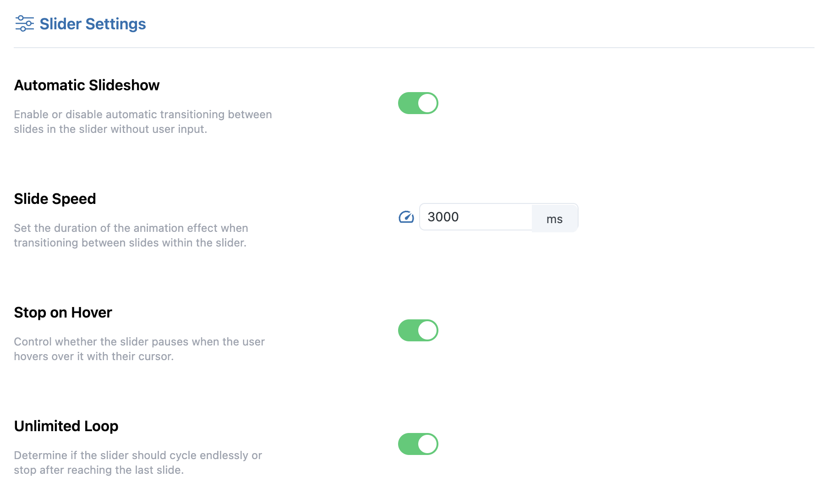Click the Unlimited Loop setting title

(x=66, y=426)
